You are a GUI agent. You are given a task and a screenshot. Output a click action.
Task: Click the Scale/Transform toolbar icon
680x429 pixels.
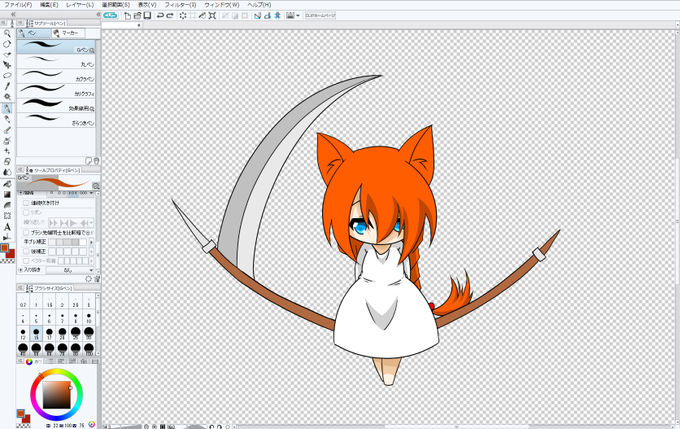212,16
